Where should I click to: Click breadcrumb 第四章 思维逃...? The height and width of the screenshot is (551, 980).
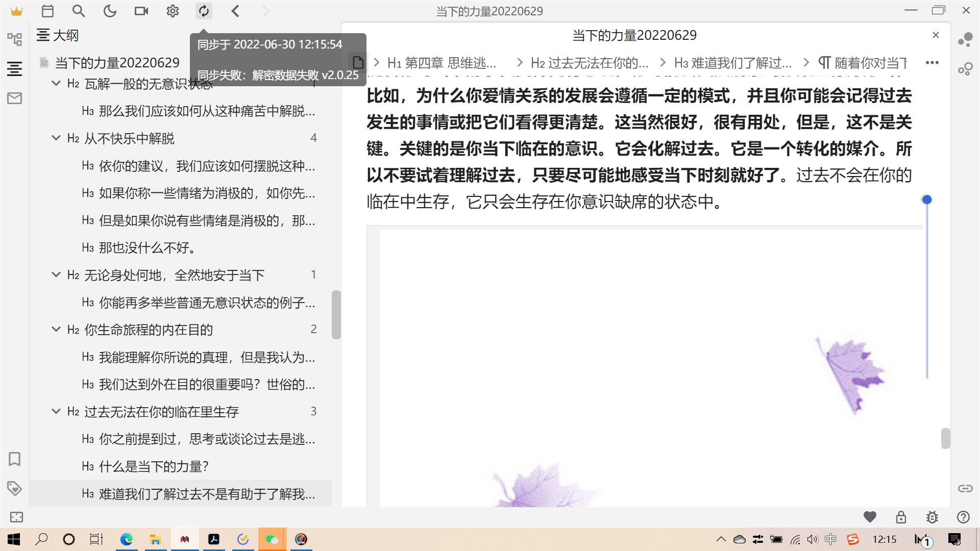tap(442, 63)
